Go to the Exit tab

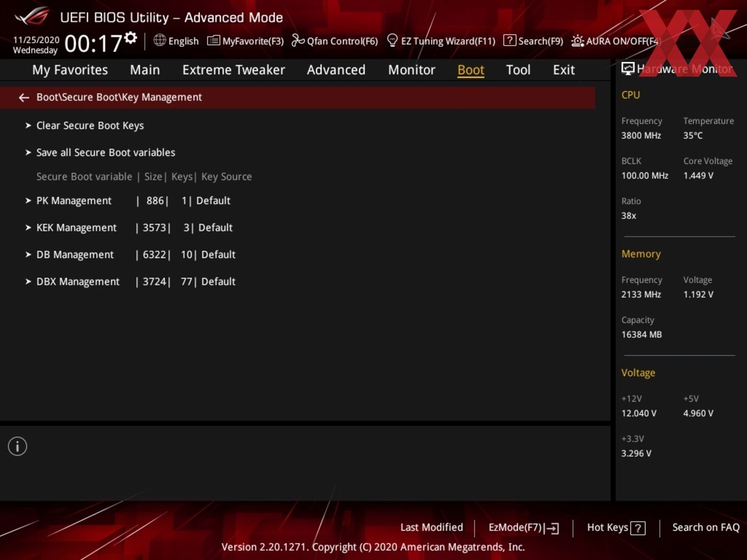click(x=564, y=70)
